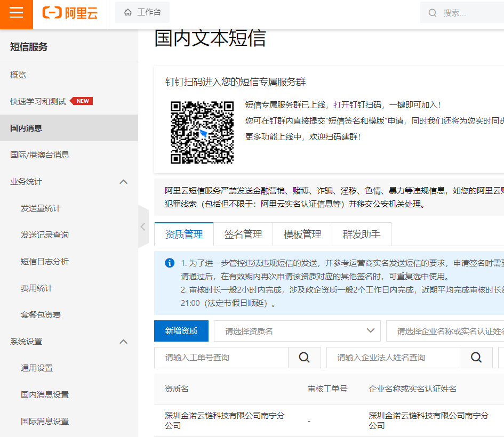Image resolution: width=504 pixels, height=437 pixels.
Task: Click the 审核工单号 column header
Action: point(327,389)
